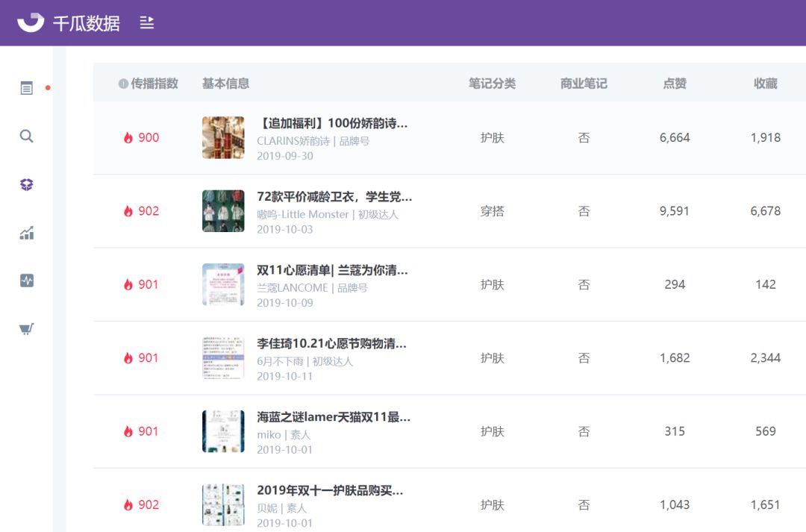Click the likes value 6,664
The image size is (806, 532).
(x=675, y=138)
